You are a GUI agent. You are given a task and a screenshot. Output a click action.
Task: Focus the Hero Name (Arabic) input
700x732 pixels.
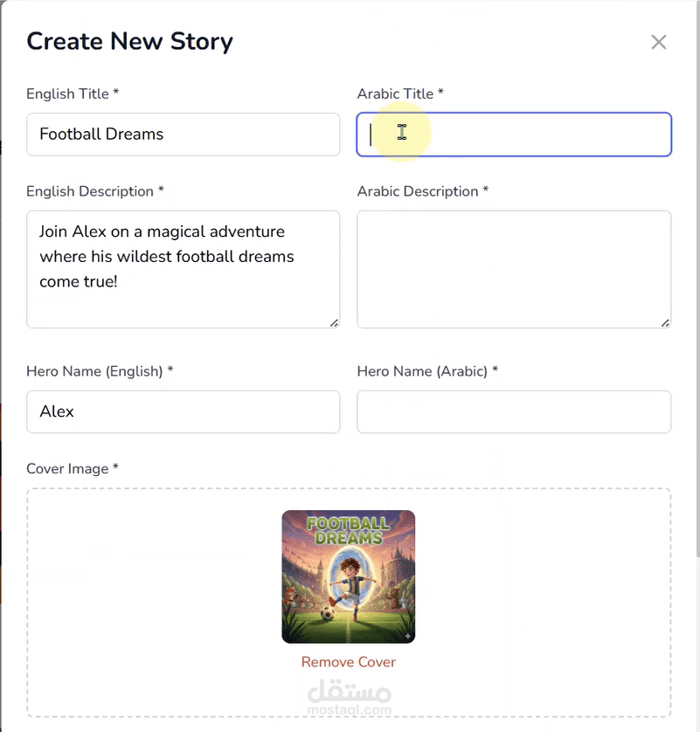click(514, 411)
